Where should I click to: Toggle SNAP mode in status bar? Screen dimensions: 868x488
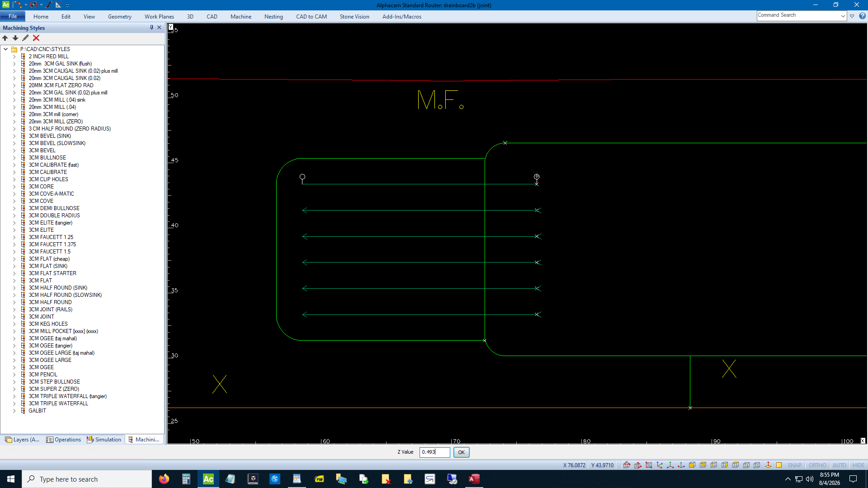794,465
